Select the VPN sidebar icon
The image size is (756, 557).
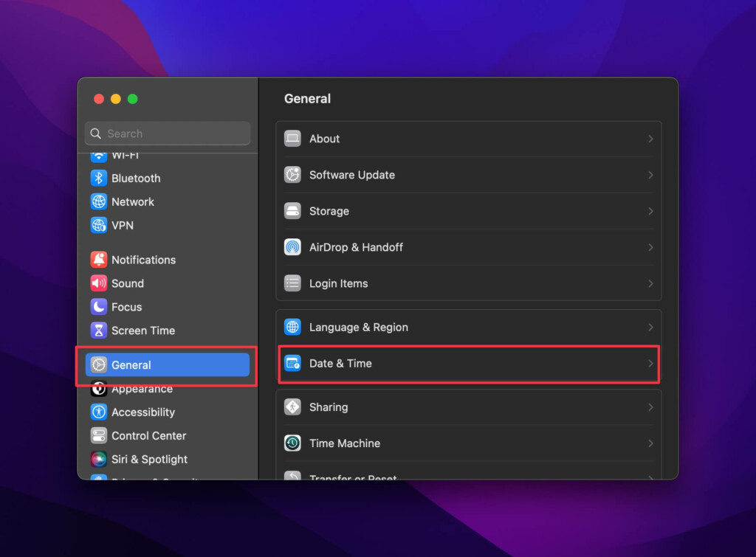(x=99, y=225)
